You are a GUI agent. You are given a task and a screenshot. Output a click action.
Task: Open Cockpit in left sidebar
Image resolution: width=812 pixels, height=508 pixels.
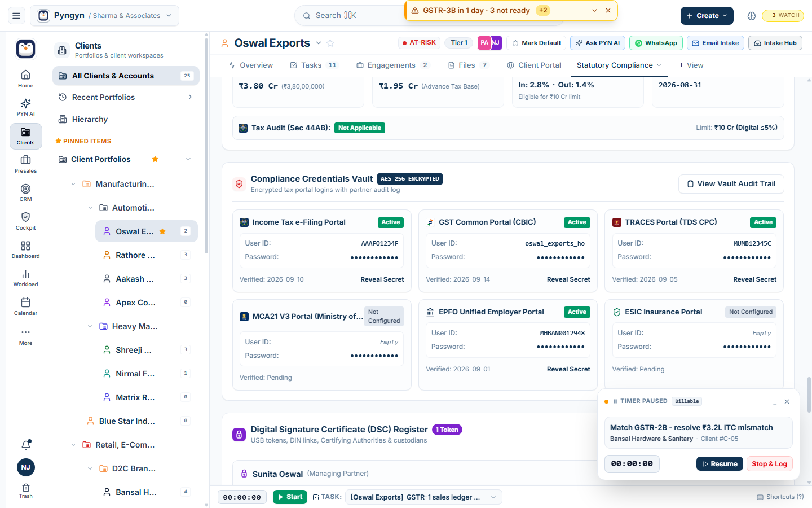[25, 221]
